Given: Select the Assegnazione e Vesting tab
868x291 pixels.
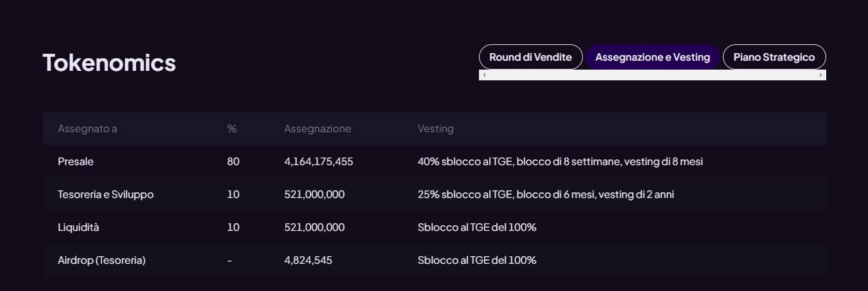Looking at the screenshot, I should coord(653,57).
